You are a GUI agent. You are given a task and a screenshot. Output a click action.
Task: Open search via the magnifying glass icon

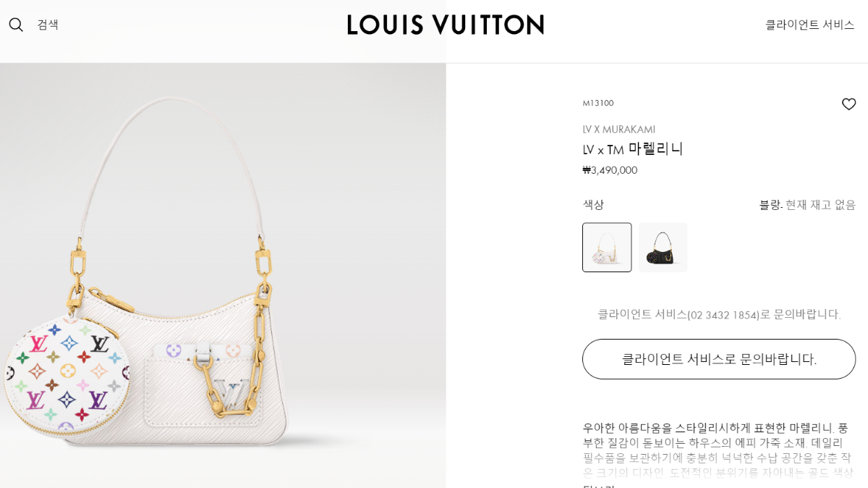(16, 25)
